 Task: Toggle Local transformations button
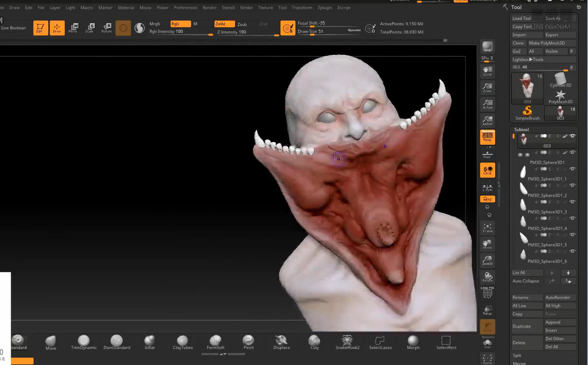click(487, 170)
